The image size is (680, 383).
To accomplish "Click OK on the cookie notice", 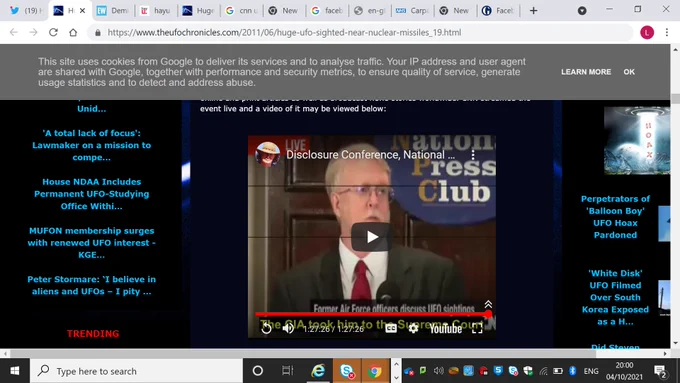I will (629, 72).
